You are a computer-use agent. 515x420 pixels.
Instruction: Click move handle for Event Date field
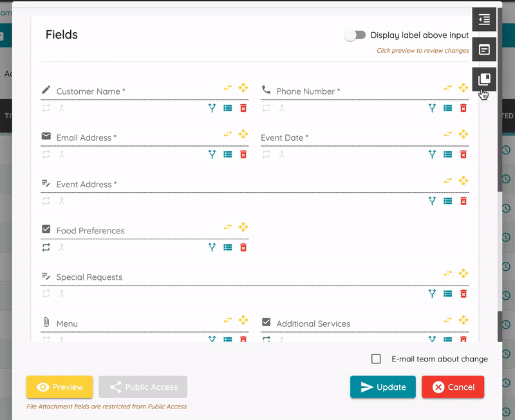click(x=463, y=134)
